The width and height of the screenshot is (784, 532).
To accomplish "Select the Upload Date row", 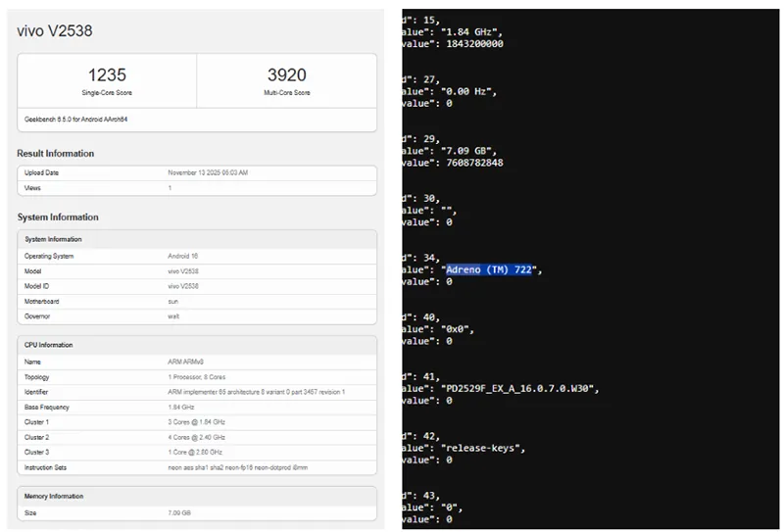I will [196, 172].
